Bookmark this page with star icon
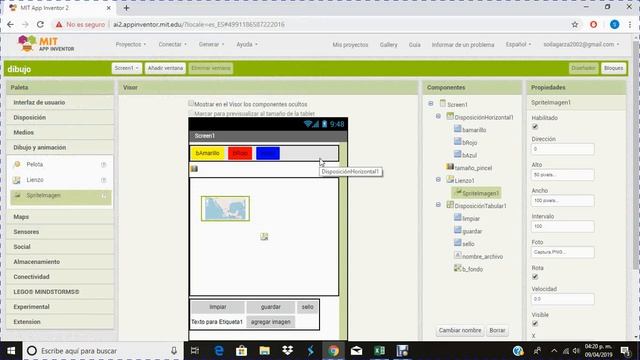This screenshot has height=360, width=640. 575,24
